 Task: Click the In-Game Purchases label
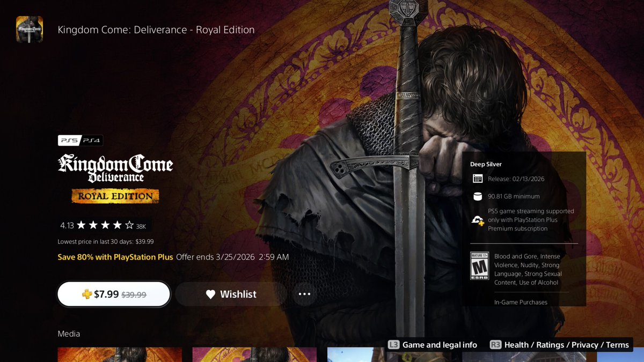[521, 302]
